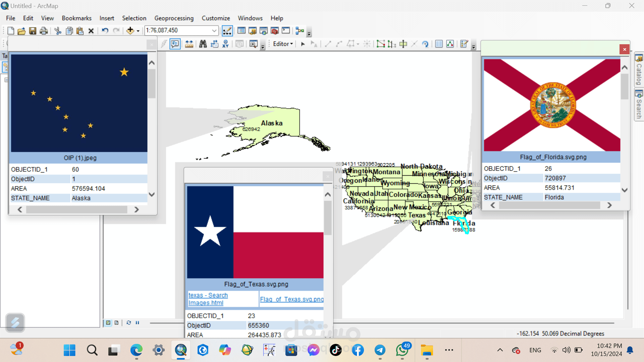Viewport: 644px width, 362px height.
Task: Open the map scale dropdown
Action: [214, 31]
